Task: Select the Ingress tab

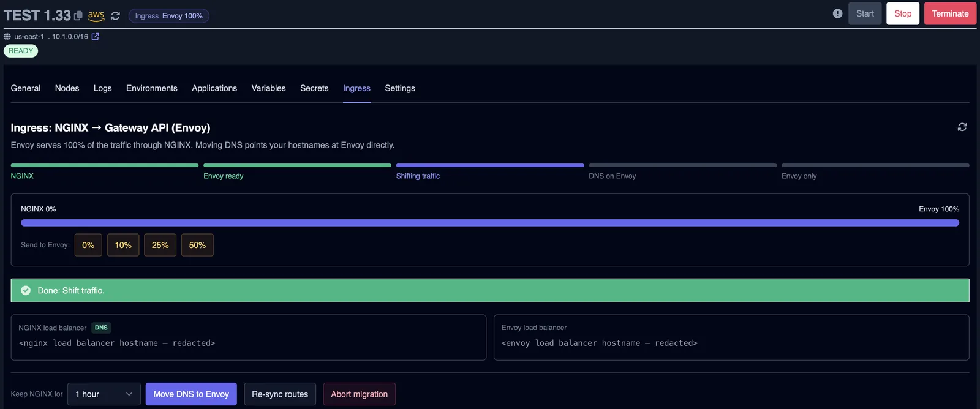Action: tap(356, 88)
